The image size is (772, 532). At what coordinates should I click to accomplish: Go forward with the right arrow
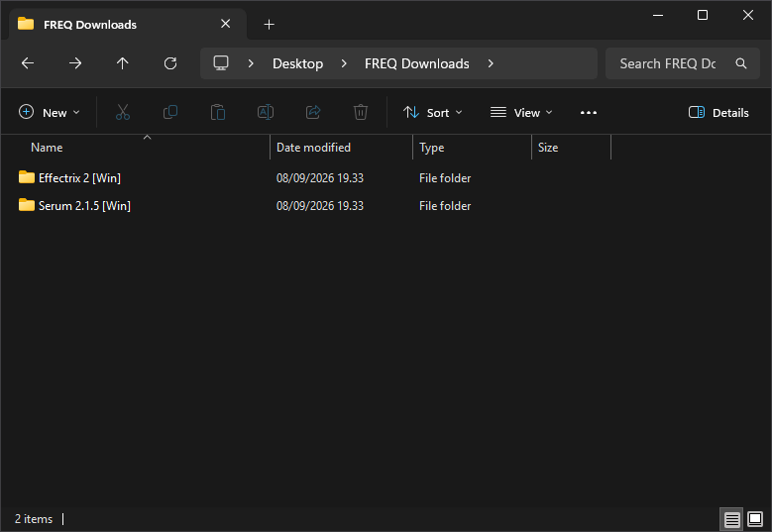pos(75,63)
